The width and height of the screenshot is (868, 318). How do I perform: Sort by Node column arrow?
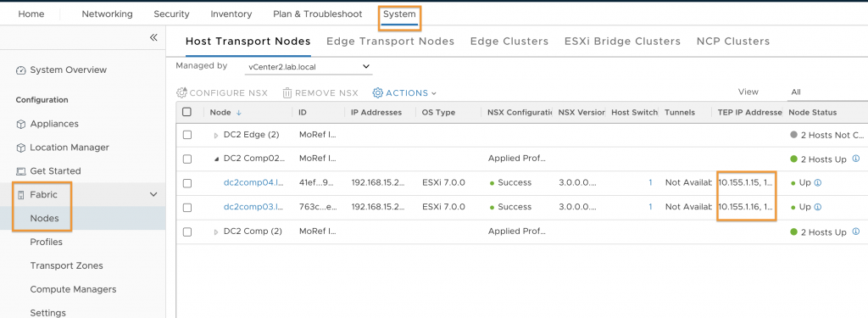238,113
